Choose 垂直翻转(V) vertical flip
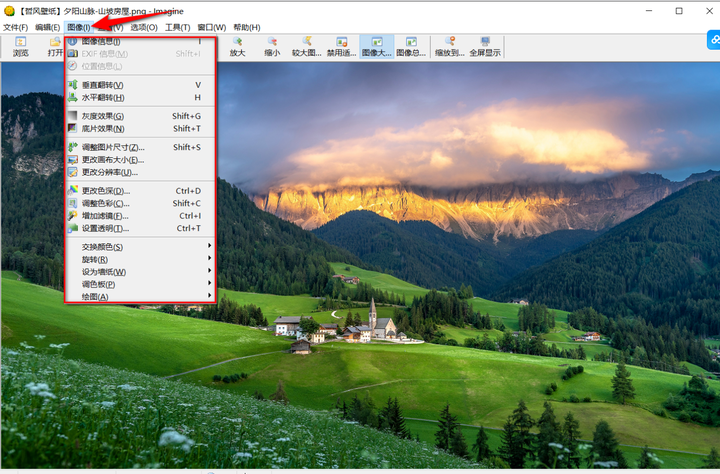 pyautogui.click(x=140, y=85)
